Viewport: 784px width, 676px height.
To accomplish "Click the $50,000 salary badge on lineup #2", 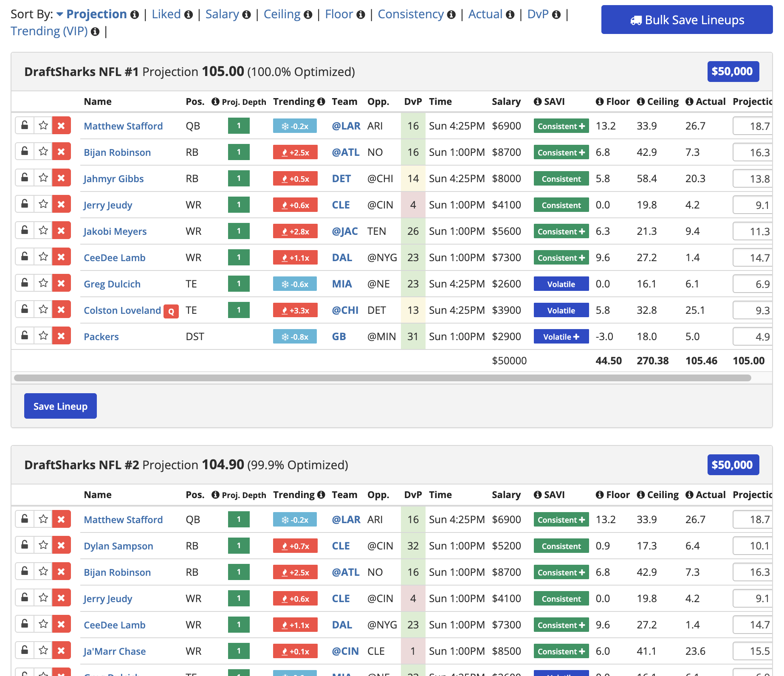I will click(733, 465).
